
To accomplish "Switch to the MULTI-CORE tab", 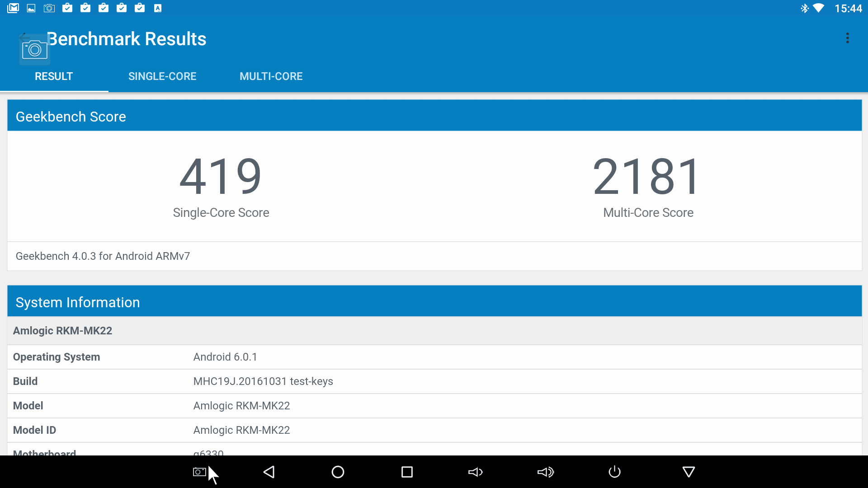I will point(271,76).
